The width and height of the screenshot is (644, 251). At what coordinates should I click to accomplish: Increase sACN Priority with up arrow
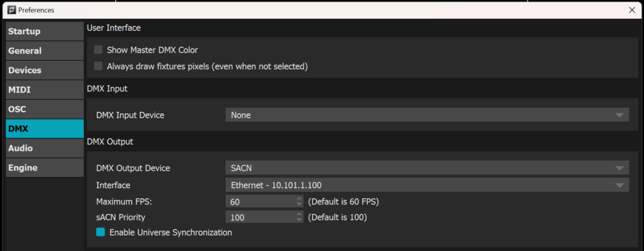point(299,215)
